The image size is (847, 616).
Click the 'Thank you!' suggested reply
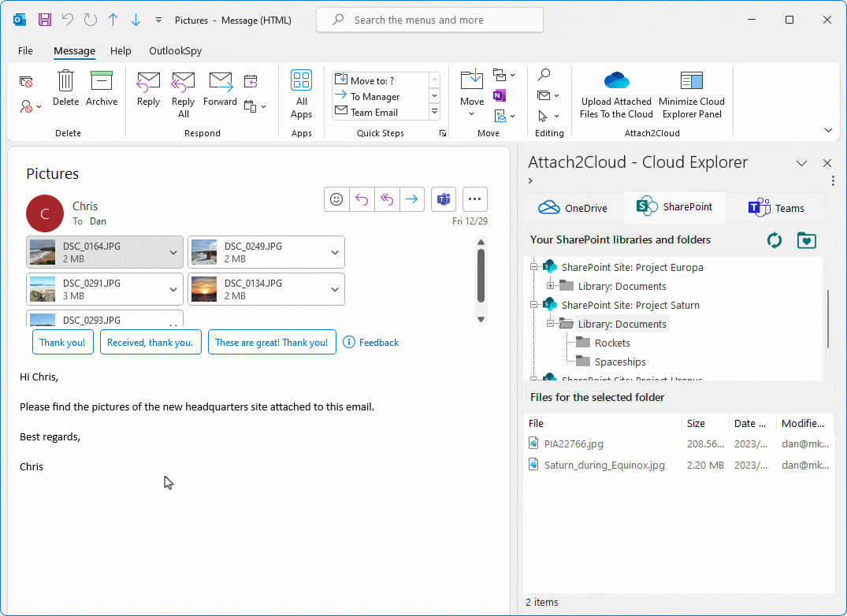[62, 342]
